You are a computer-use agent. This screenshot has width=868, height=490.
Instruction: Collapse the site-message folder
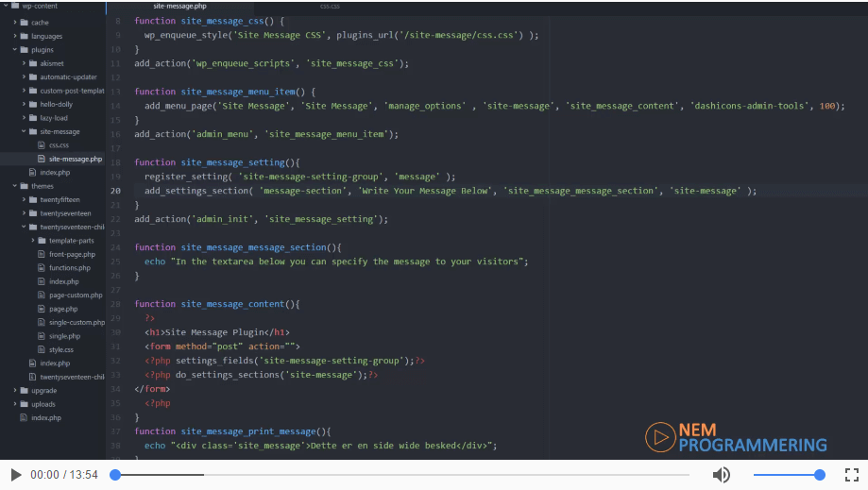tap(24, 131)
